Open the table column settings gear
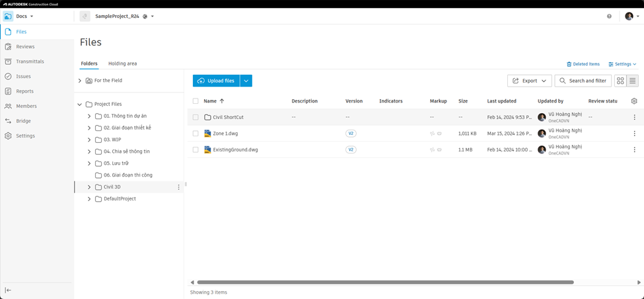Screen dimensions: 644x299 pyautogui.click(x=634, y=101)
